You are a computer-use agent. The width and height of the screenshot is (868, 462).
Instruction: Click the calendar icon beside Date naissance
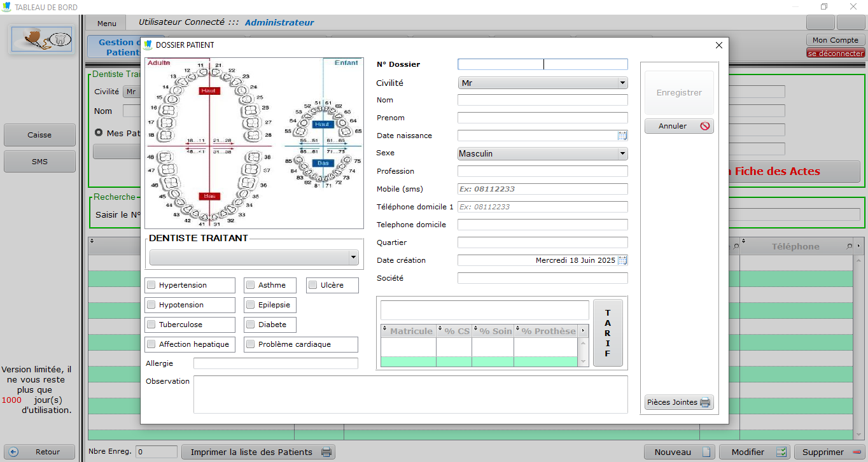622,136
